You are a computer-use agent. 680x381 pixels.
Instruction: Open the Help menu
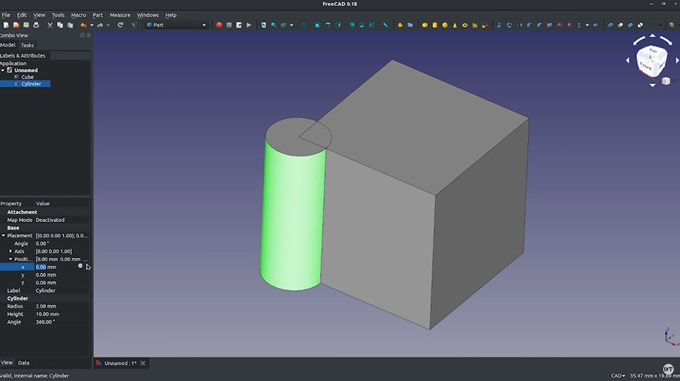171,15
